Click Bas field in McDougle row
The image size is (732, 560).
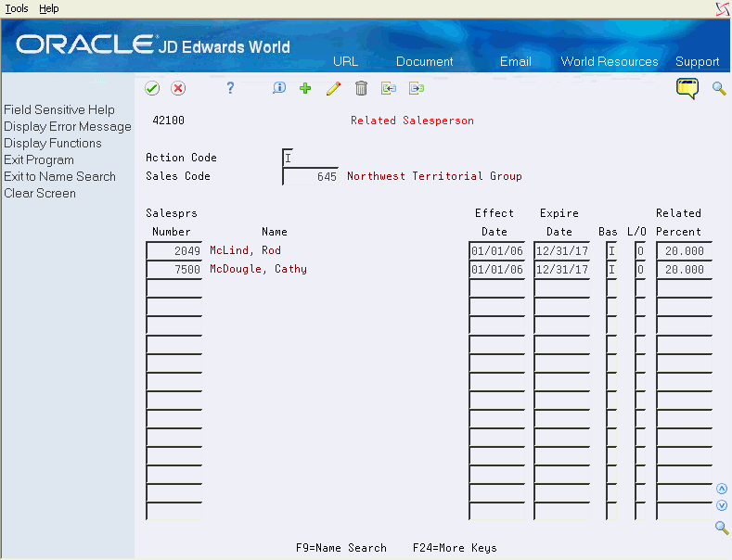pyautogui.click(x=611, y=269)
